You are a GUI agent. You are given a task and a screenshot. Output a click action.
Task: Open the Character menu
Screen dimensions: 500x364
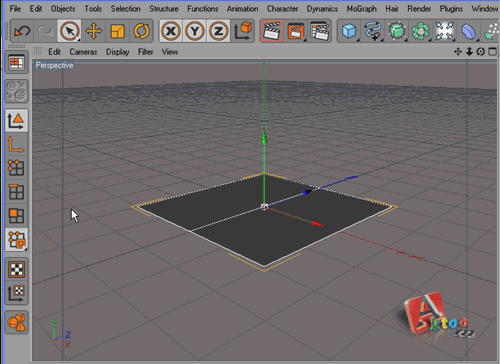pyautogui.click(x=282, y=9)
